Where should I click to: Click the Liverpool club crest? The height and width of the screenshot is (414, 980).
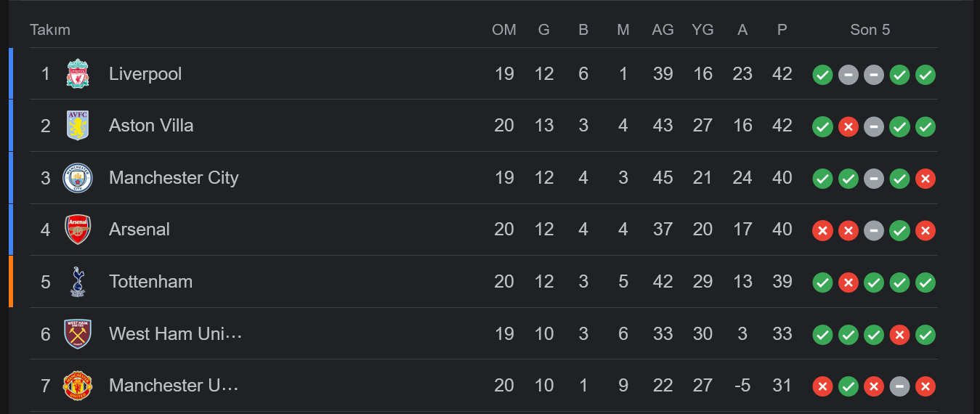point(78,74)
